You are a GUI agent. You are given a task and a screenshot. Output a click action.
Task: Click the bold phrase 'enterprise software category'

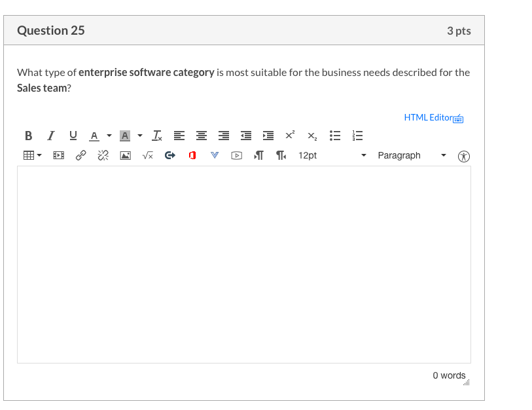146,72
